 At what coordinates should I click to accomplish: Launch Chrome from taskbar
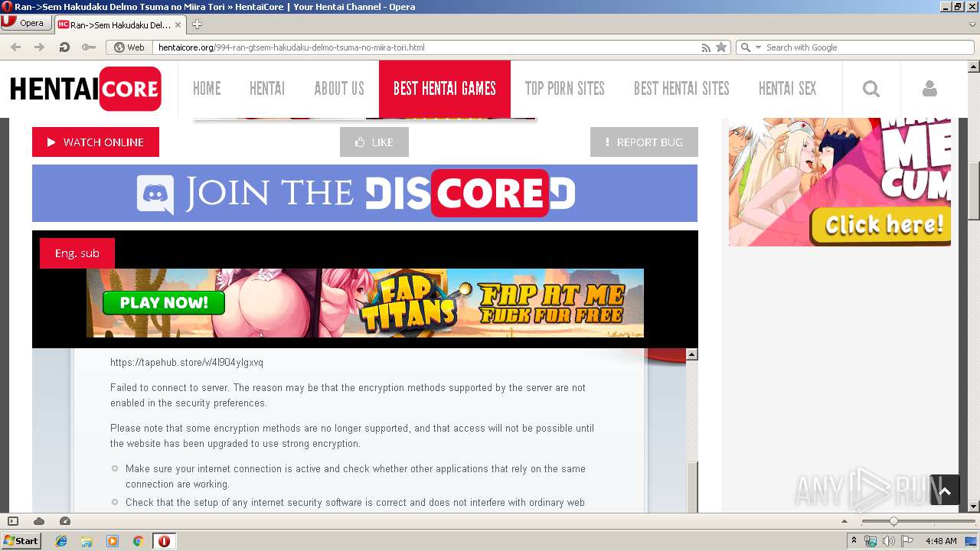(x=138, y=541)
